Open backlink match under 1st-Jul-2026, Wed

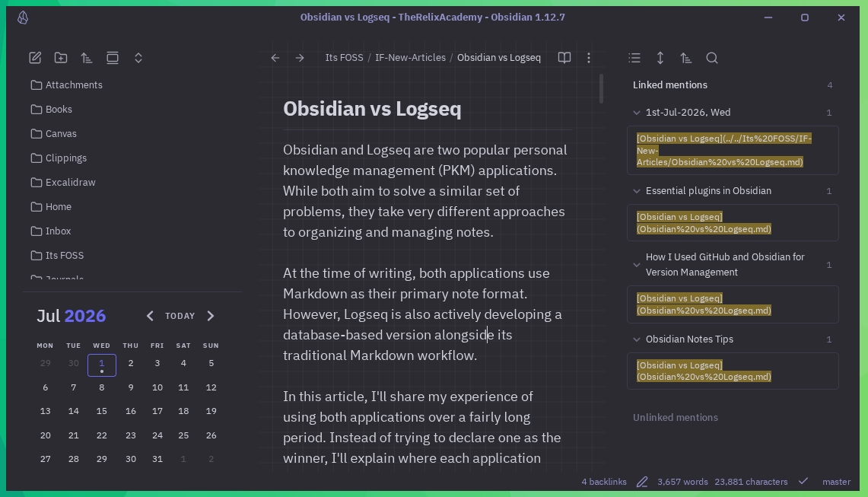click(x=733, y=150)
